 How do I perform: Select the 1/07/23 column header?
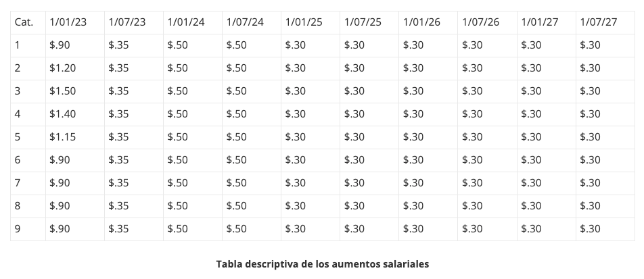[134, 22]
